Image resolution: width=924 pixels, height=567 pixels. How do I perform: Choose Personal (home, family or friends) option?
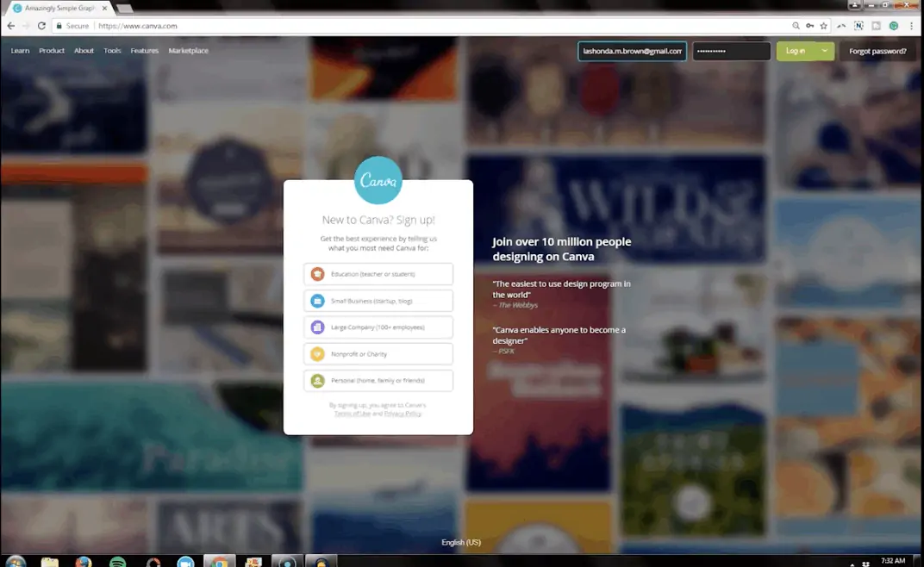(x=378, y=381)
